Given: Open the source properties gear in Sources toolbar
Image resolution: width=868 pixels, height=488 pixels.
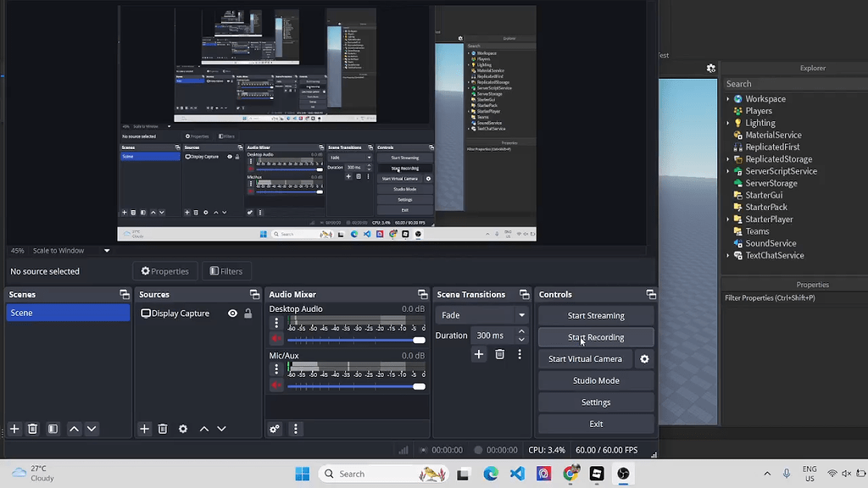Looking at the screenshot, I should [182, 429].
